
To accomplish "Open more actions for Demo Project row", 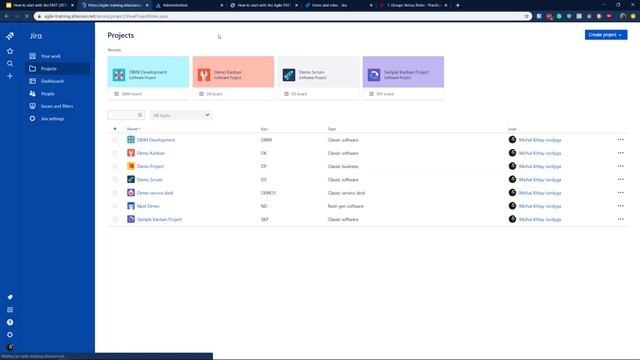I will click(620, 166).
